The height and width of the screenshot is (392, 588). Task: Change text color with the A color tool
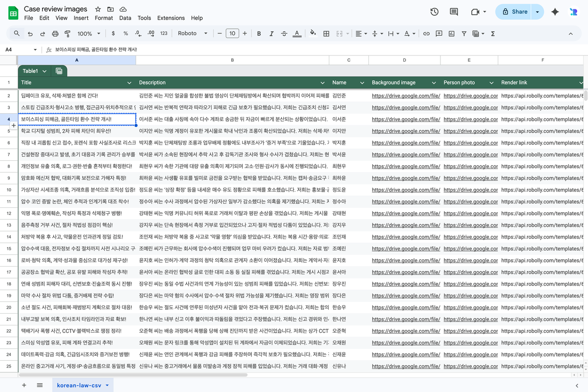[296, 33]
